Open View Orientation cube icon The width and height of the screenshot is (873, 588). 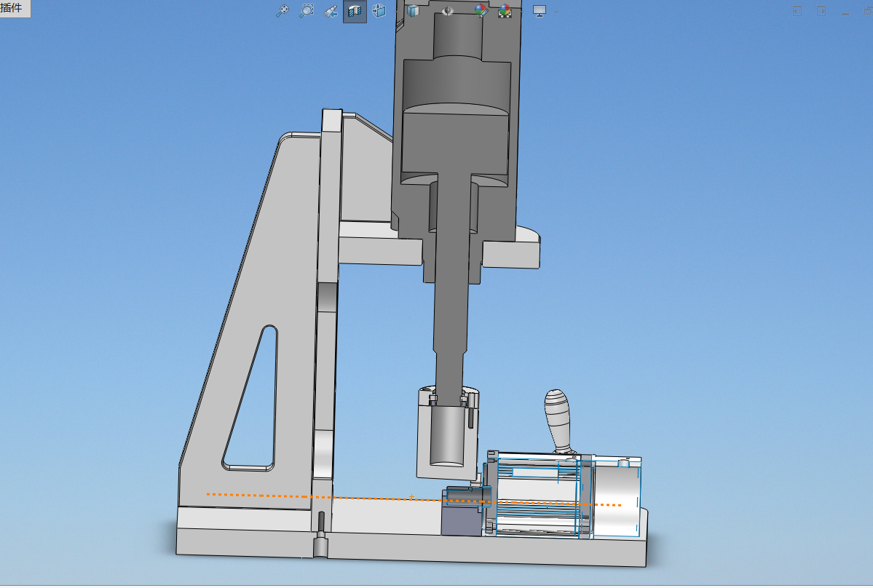tap(379, 11)
